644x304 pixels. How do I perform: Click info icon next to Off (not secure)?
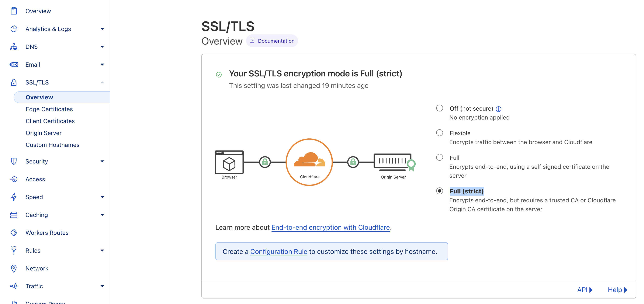pos(499,109)
